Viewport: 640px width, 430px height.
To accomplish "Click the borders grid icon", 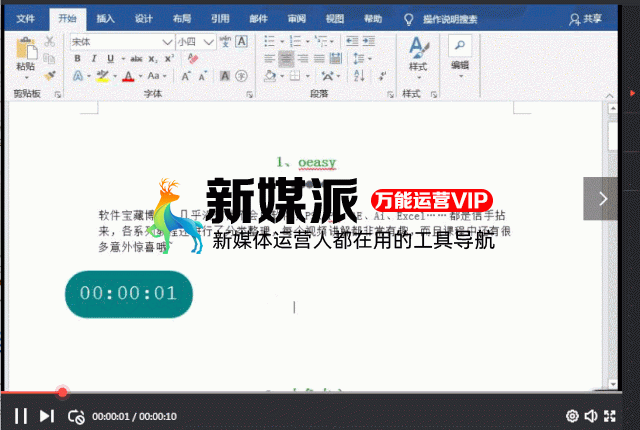I will (295, 76).
